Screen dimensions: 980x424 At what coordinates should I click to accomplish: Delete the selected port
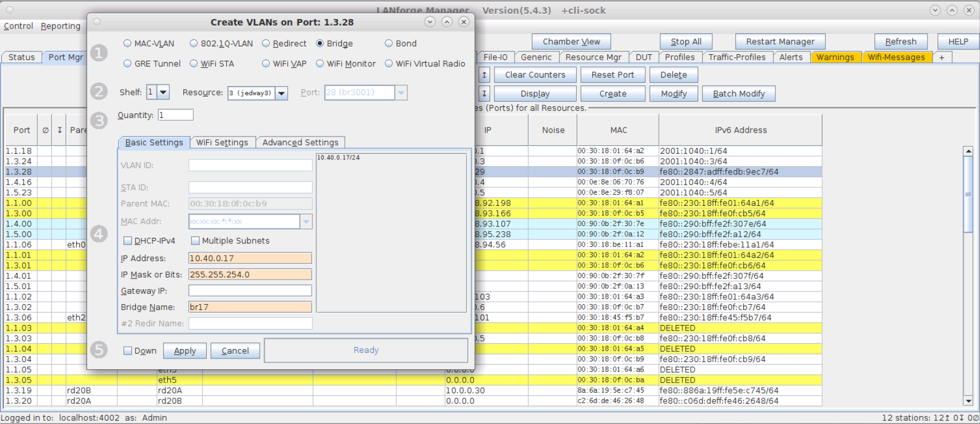click(x=674, y=75)
